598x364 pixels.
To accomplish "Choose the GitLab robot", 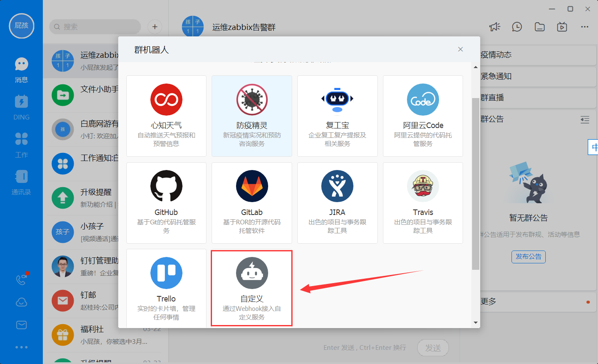I will click(x=252, y=203).
